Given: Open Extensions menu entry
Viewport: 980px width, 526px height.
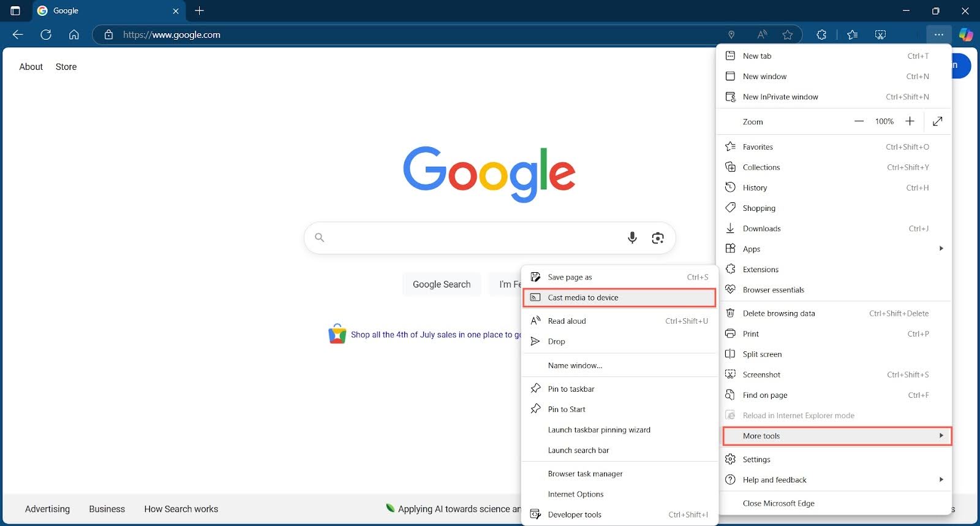Looking at the screenshot, I should (x=834, y=269).
